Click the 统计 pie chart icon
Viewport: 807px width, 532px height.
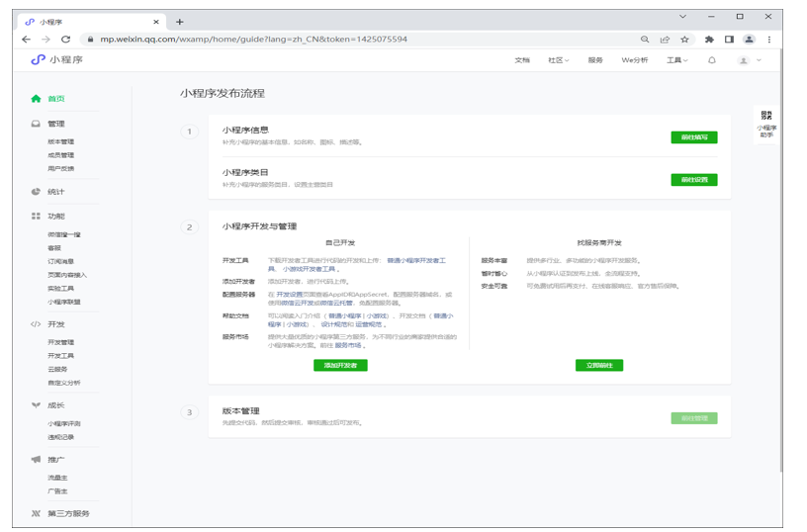[x=36, y=192]
